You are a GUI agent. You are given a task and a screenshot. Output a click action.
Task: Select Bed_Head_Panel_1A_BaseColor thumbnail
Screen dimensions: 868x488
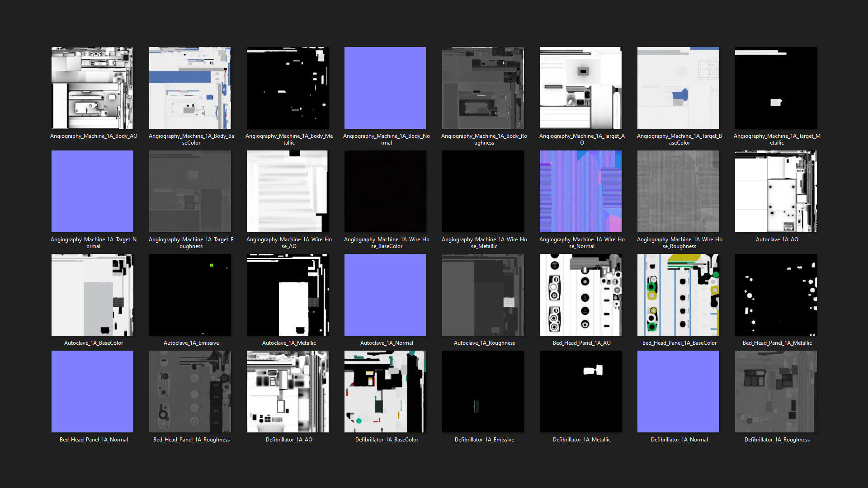(678, 295)
